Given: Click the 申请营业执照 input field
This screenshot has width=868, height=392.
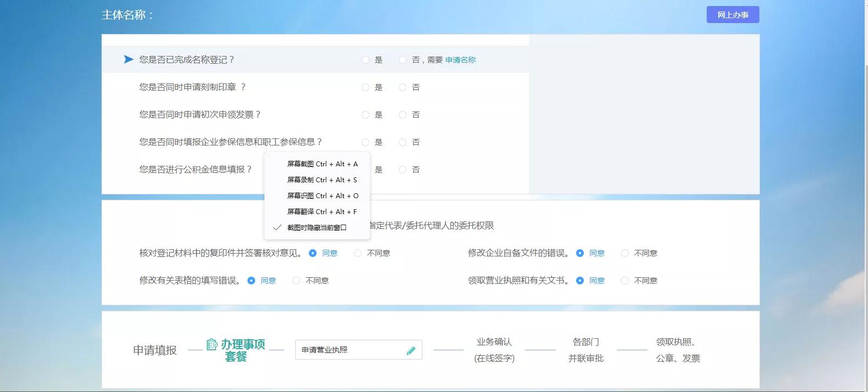Looking at the screenshot, I should [x=351, y=350].
